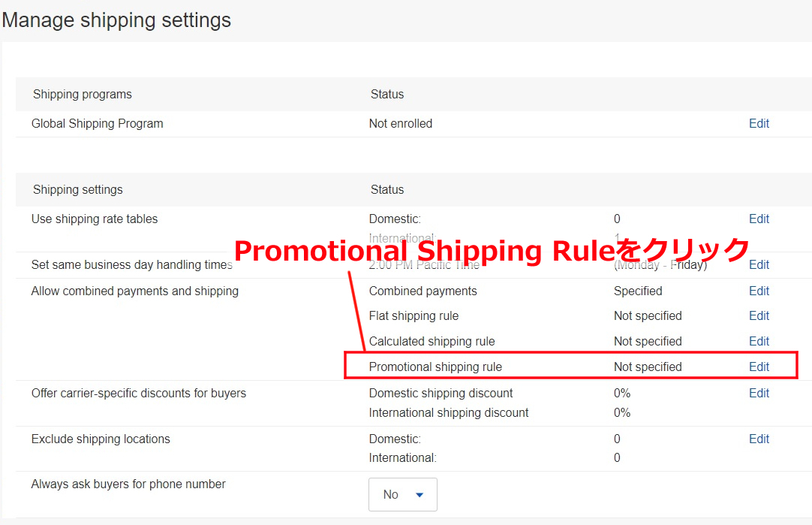
Task: Edit the Calculated shipping rule
Action: tap(759, 341)
